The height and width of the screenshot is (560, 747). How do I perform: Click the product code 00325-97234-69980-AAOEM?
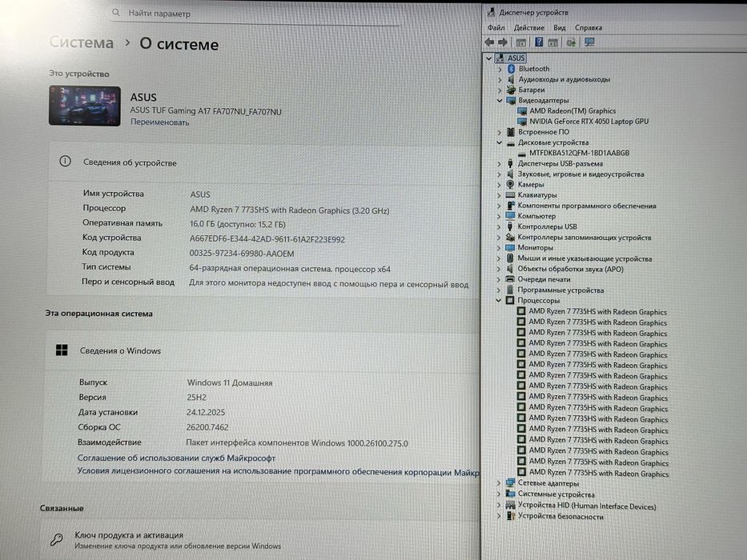click(x=242, y=254)
